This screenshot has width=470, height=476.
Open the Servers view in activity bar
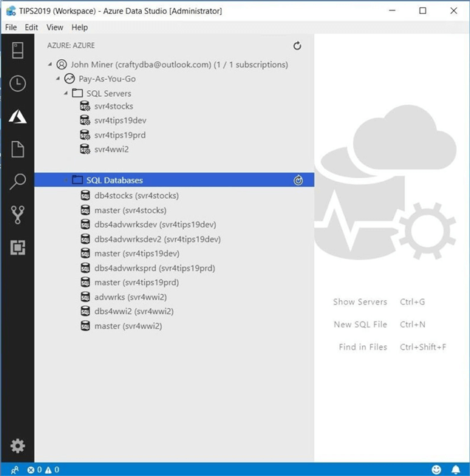tap(18, 50)
